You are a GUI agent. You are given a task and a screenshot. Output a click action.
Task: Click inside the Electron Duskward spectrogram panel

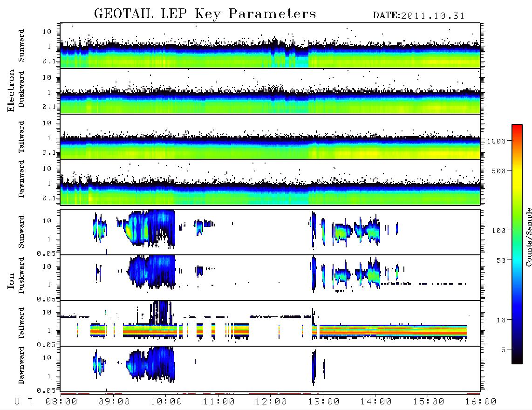[270, 91]
